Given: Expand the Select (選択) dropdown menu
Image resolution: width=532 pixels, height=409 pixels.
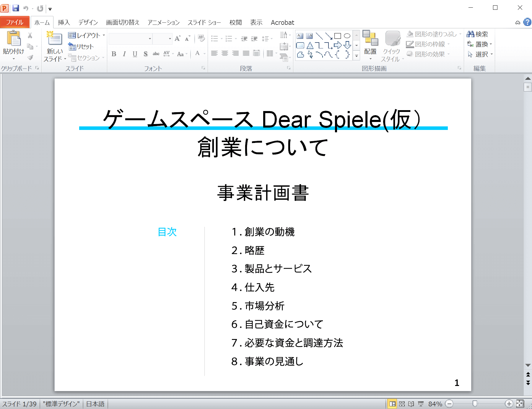Looking at the screenshot, I should pos(492,54).
